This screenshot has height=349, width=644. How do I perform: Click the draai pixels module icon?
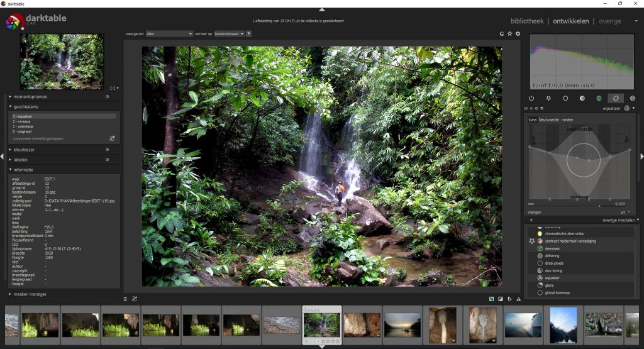pos(540,263)
